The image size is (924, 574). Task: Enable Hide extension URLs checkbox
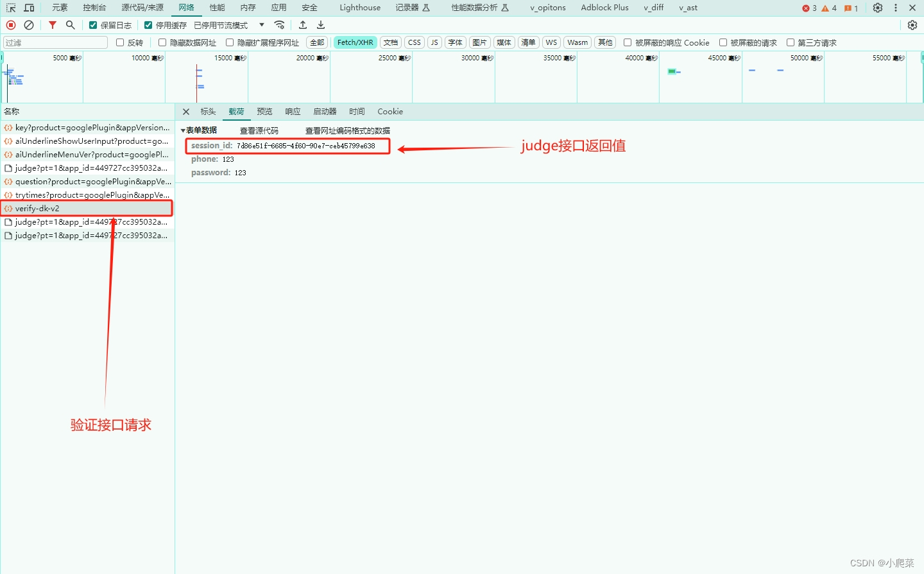[x=230, y=42]
